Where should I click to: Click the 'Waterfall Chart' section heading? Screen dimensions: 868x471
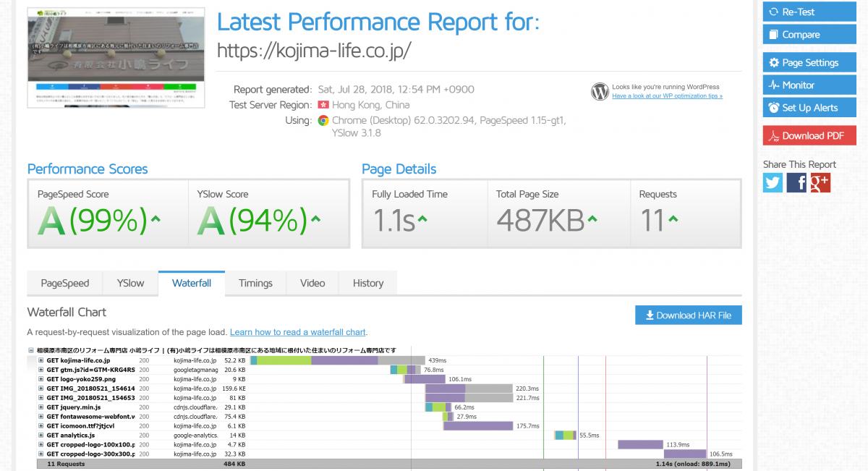[67, 312]
